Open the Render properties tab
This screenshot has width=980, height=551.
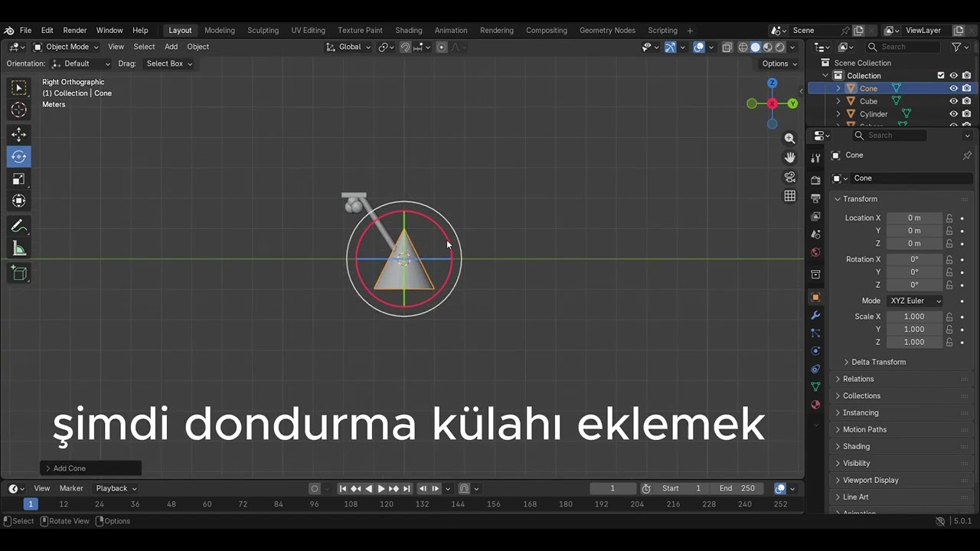click(x=815, y=180)
